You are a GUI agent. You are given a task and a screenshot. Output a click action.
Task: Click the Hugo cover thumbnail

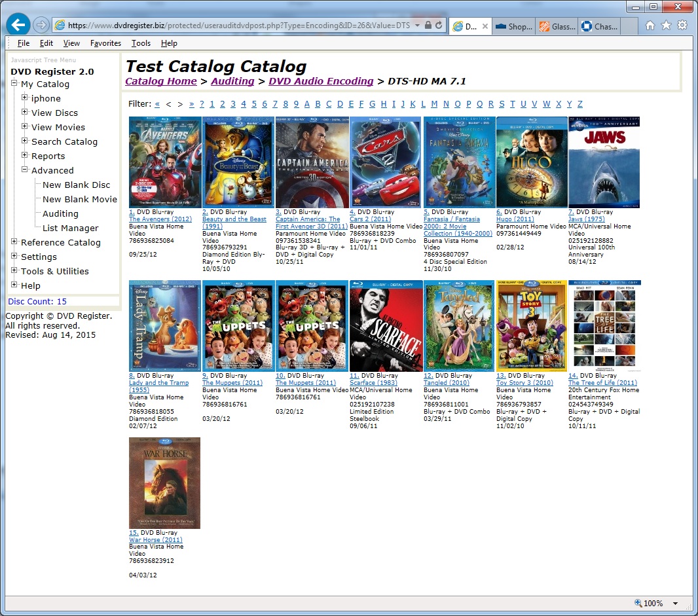coord(532,162)
